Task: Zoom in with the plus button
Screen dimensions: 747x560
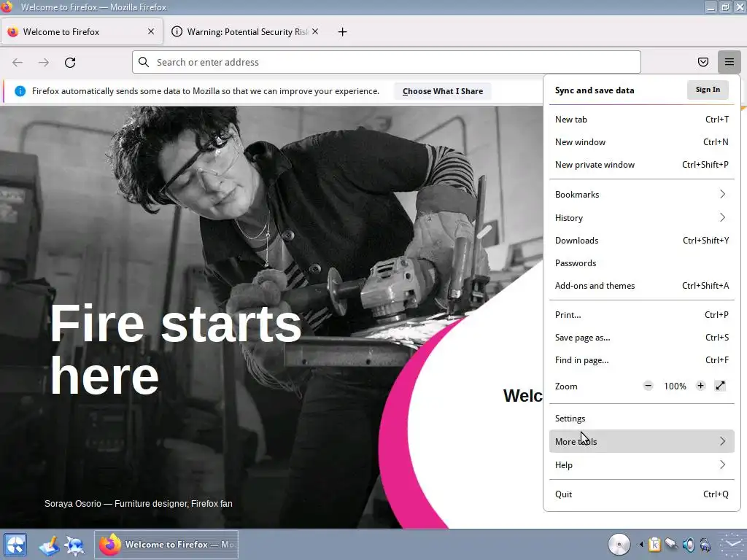Action: 700,386
